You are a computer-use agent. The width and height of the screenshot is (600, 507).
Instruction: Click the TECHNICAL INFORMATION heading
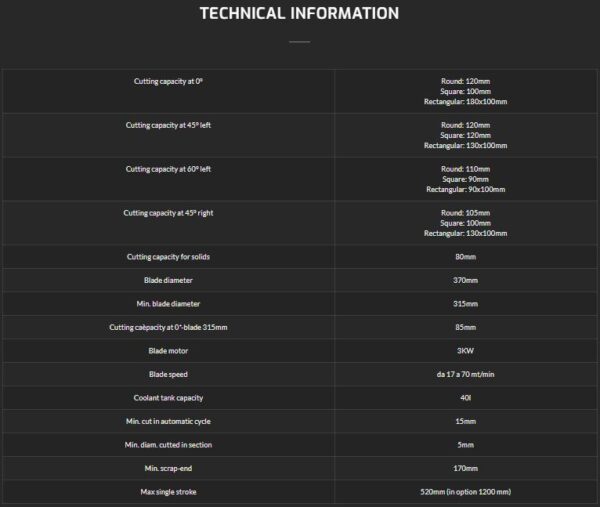point(299,13)
